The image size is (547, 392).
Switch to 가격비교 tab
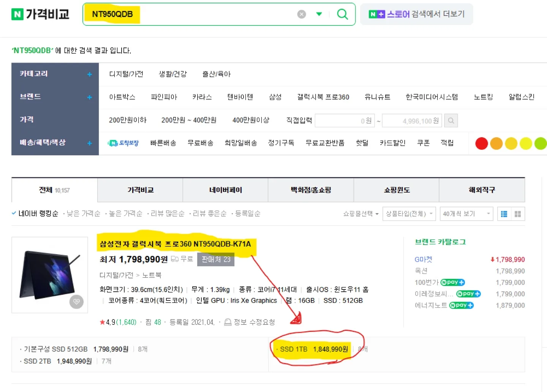140,190
